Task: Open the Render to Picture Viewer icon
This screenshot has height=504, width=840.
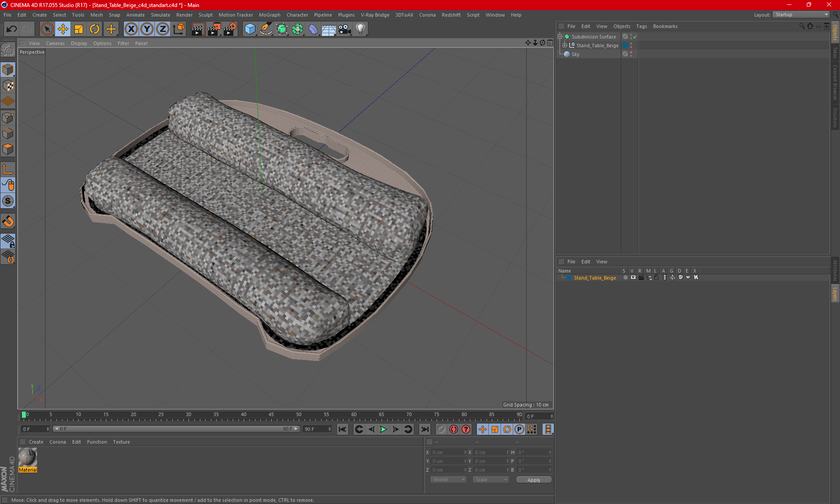Action: (x=214, y=29)
